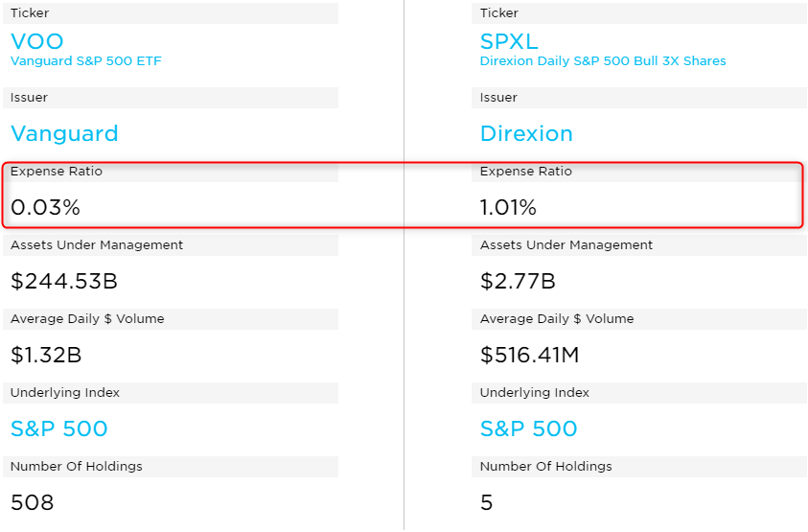The image size is (808, 532).
Task: Click Underlying Index label in SPXL column
Action: point(535,392)
